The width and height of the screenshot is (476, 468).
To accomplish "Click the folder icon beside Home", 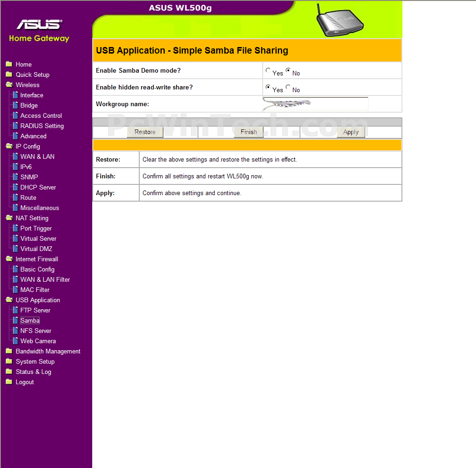I will pyautogui.click(x=9, y=64).
